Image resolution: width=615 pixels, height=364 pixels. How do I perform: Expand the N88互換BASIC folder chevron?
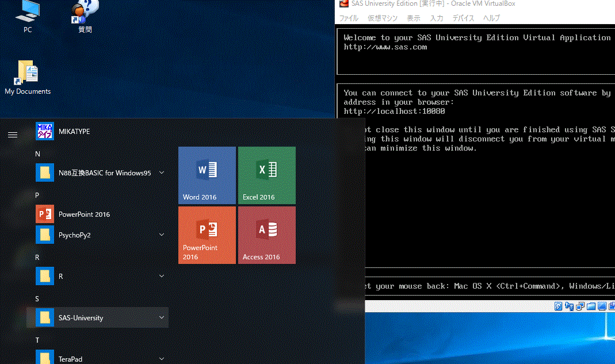[162, 173]
